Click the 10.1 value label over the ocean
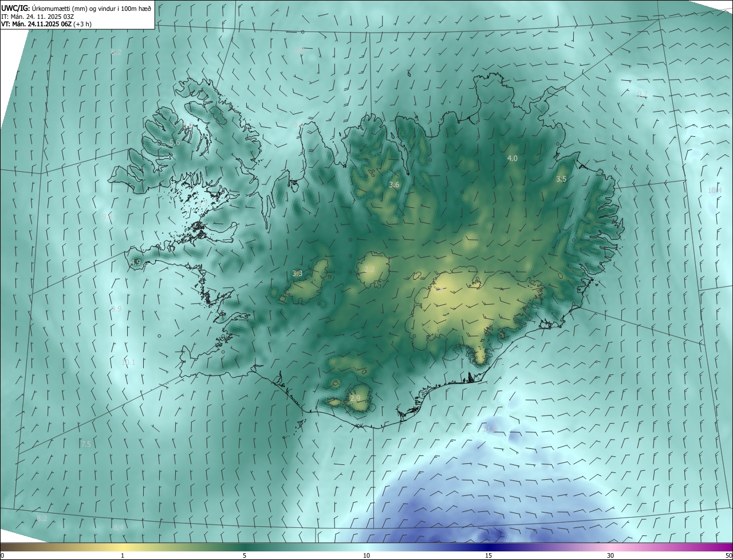 click(x=129, y=362)
